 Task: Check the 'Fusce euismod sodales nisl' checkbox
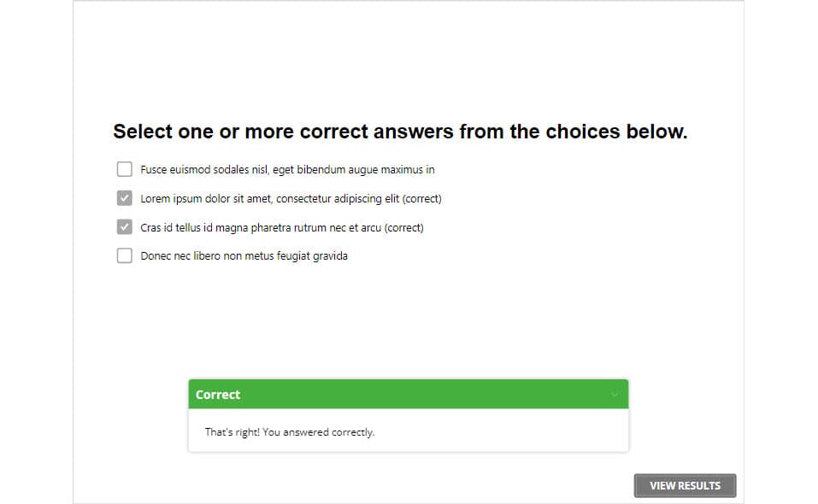coord(125,169)
